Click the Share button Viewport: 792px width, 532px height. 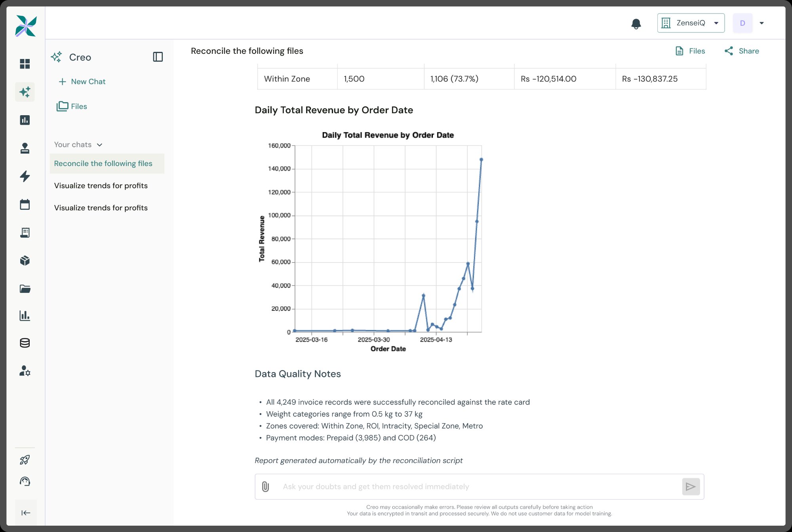pyautogui.click(x=742, y=51)
